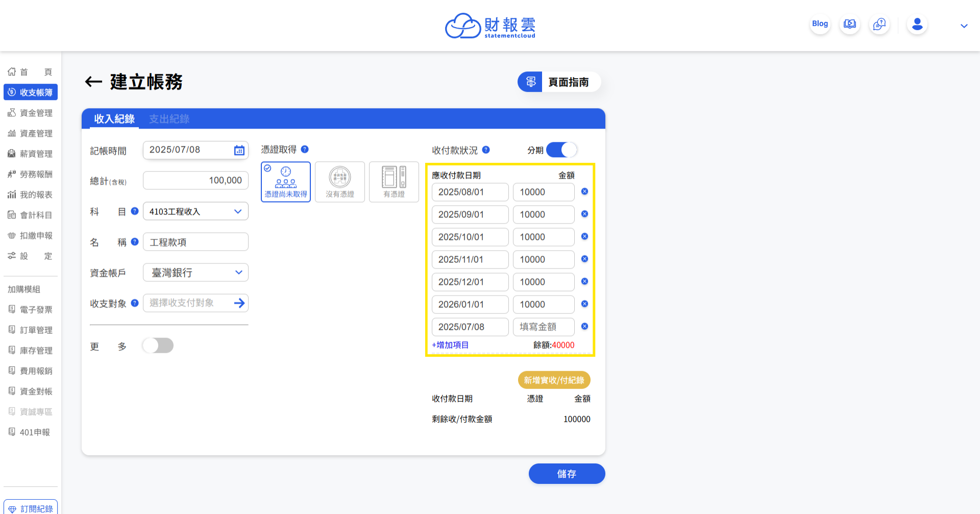980x514 pixels.
Task: Open 薪資管理 in the sidebar
Action: click(x=30, y=154)
